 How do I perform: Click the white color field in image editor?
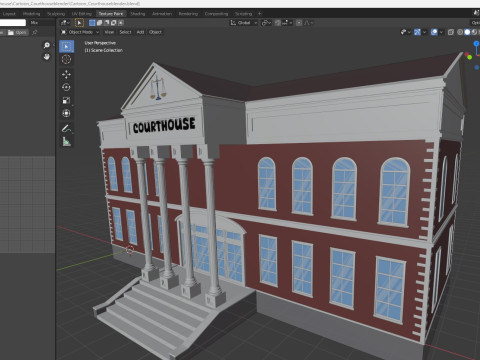(x=13, y=23)
